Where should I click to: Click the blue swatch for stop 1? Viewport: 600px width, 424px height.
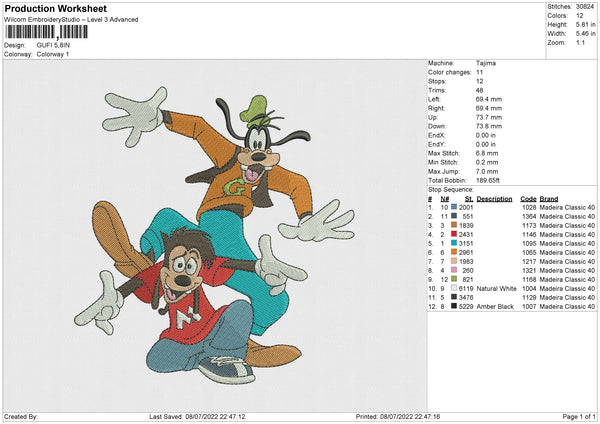click(x=454, y=207)
